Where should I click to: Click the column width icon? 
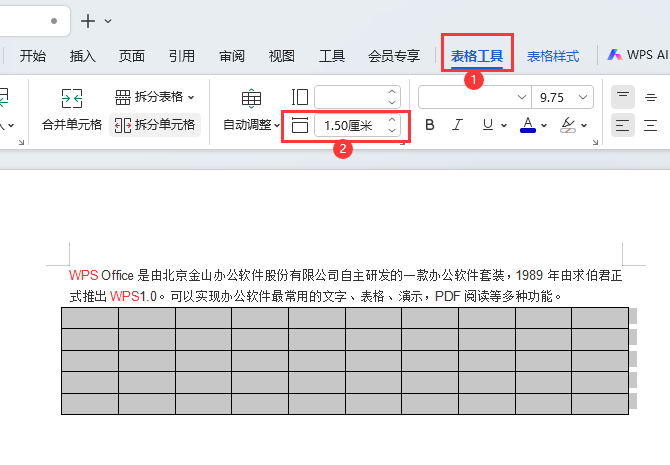300,97
